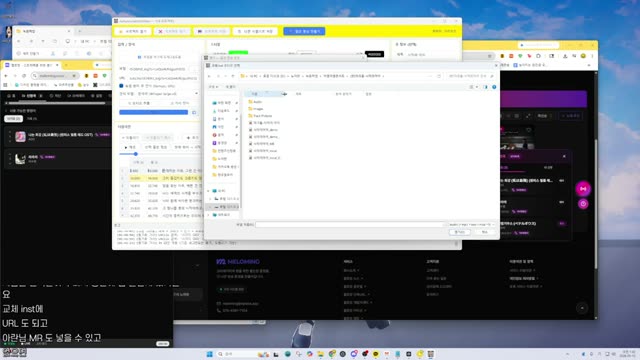Select the Track Pictures folder
Image resolution: width=640 pixels, height=360 pixels.
(x=260, y=116)
